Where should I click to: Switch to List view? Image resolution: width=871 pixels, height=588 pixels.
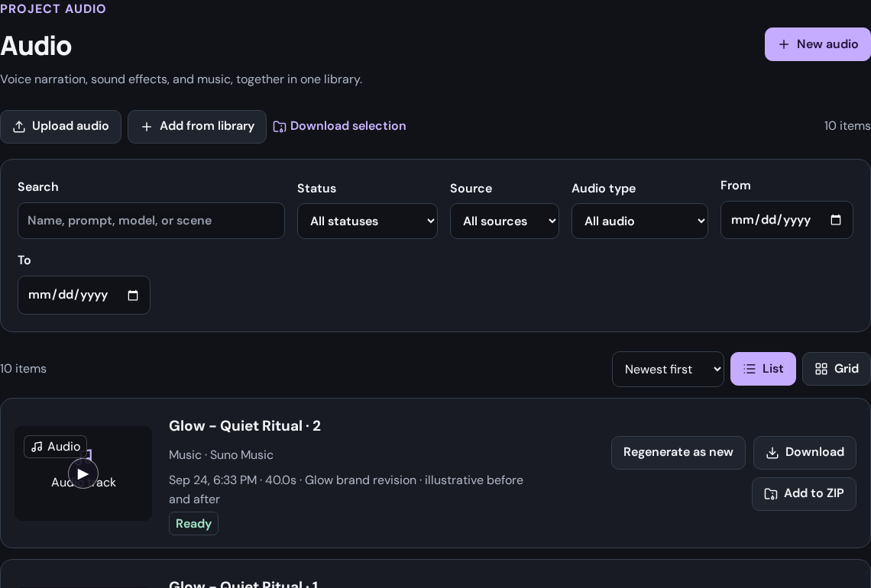click(x=763, y=369)
